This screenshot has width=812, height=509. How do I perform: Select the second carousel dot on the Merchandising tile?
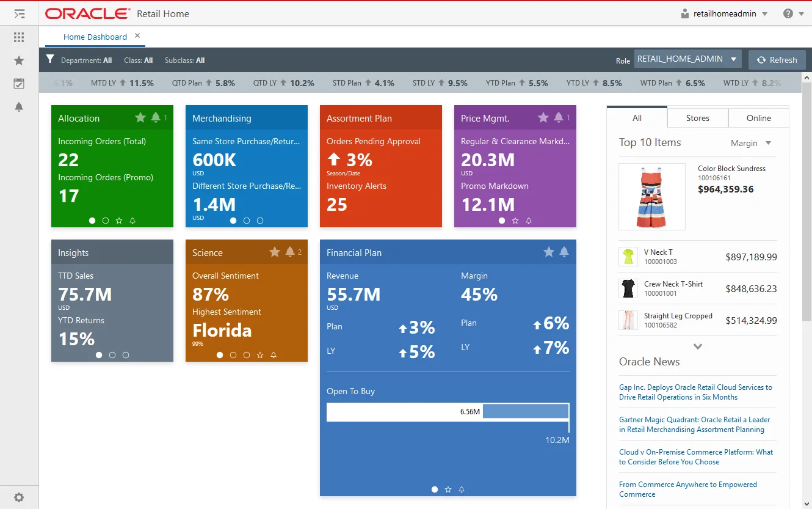pyautogui.click(x=247, y=221)
